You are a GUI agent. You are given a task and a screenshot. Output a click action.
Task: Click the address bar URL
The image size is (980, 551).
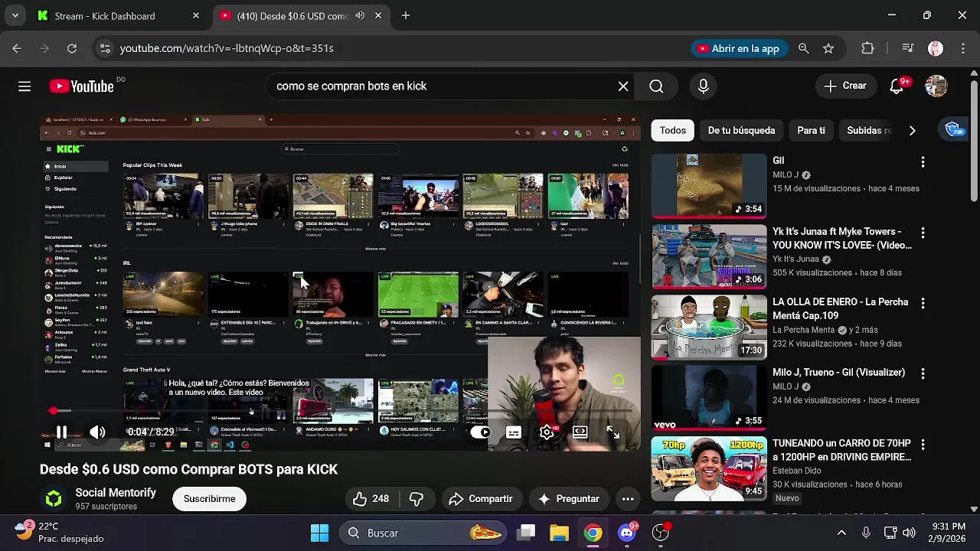click(227, 48)
